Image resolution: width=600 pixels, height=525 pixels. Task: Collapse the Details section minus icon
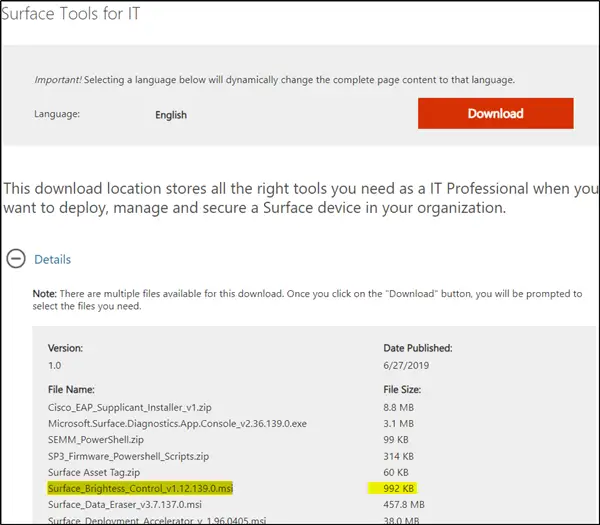(16, 259)
